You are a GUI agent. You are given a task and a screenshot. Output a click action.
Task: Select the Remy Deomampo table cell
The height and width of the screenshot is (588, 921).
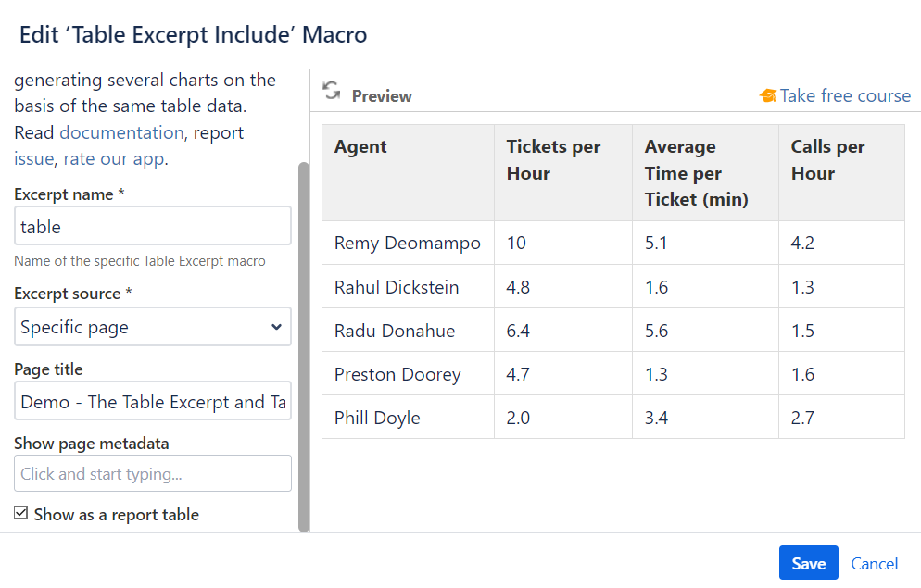point(408,243)
